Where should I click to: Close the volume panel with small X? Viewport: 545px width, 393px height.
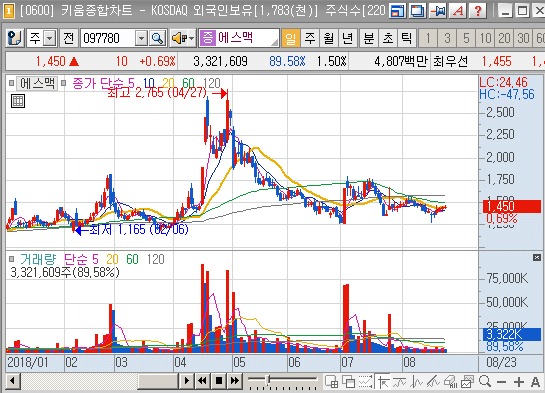click(537, 257)
